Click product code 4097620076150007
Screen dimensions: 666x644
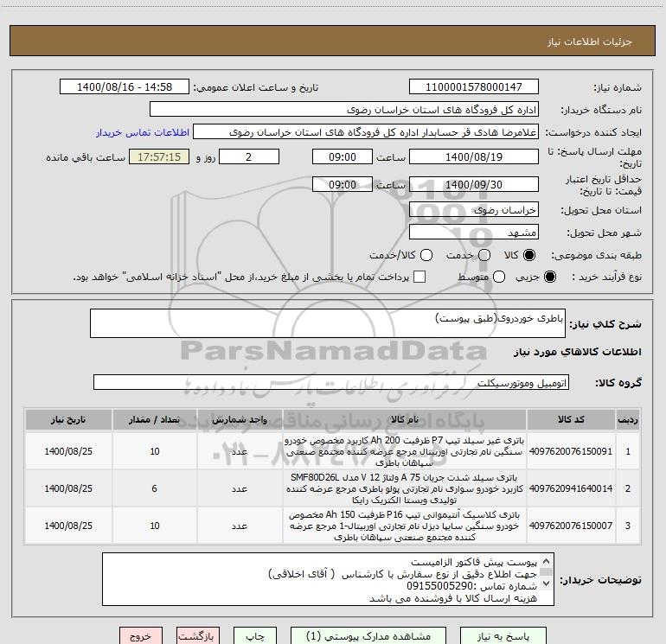pyautogui.click(x=571, y=526)
